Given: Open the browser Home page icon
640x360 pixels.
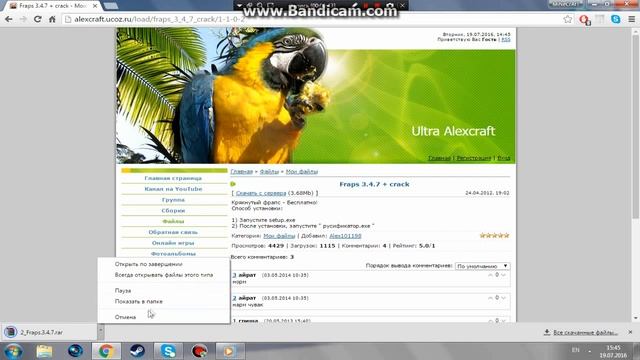Looking at the screenshot, I should [52, 19].
